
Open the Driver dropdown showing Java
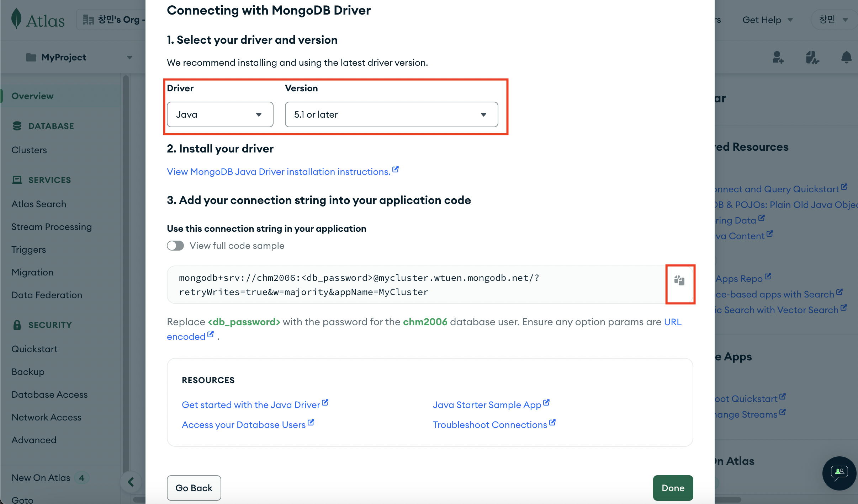220,114
